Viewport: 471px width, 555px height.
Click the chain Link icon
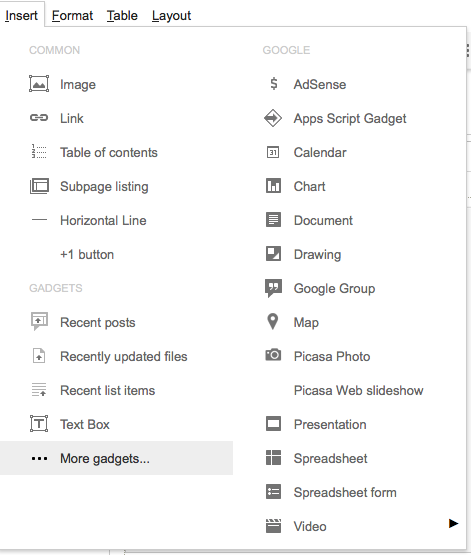tap(39, 118)
